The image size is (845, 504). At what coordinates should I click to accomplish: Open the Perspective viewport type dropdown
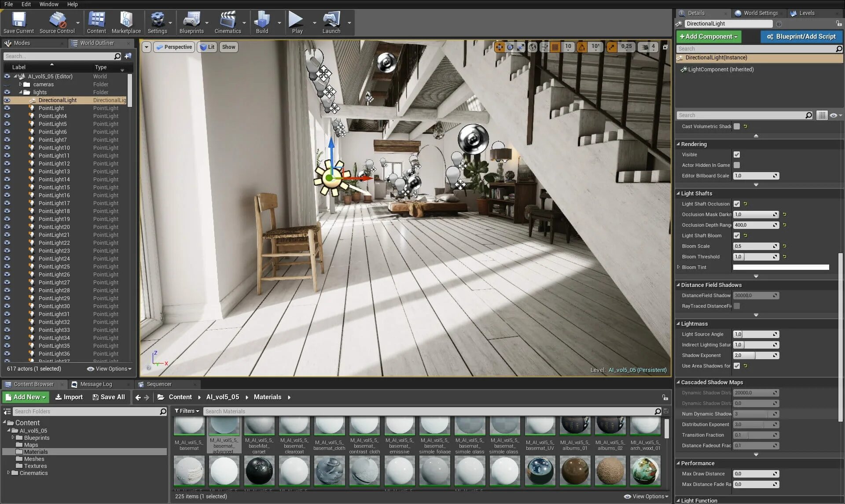point(174,47)
